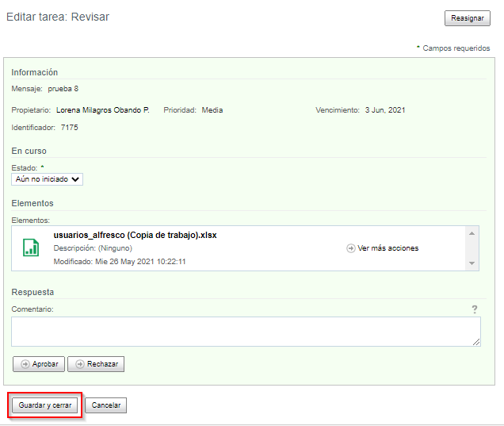The width and height of the screenshot is (504, 426).
Task: Click Guardar y cerrar button
Action: 44,405
